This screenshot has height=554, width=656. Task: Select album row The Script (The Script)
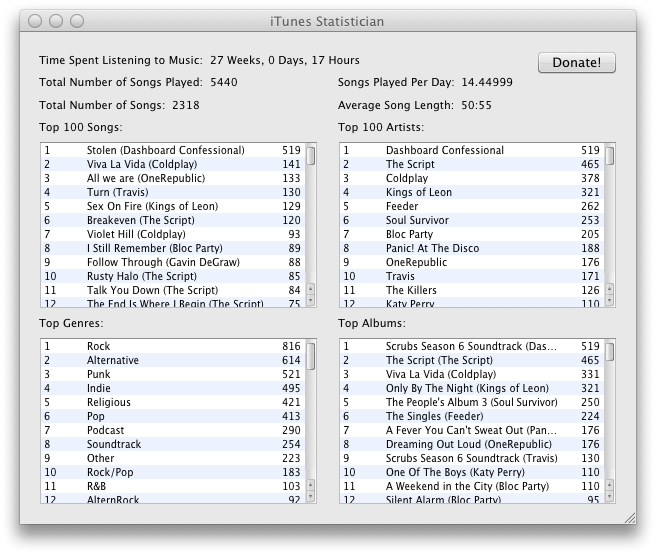pyautogui.click(x=472, y=360)
